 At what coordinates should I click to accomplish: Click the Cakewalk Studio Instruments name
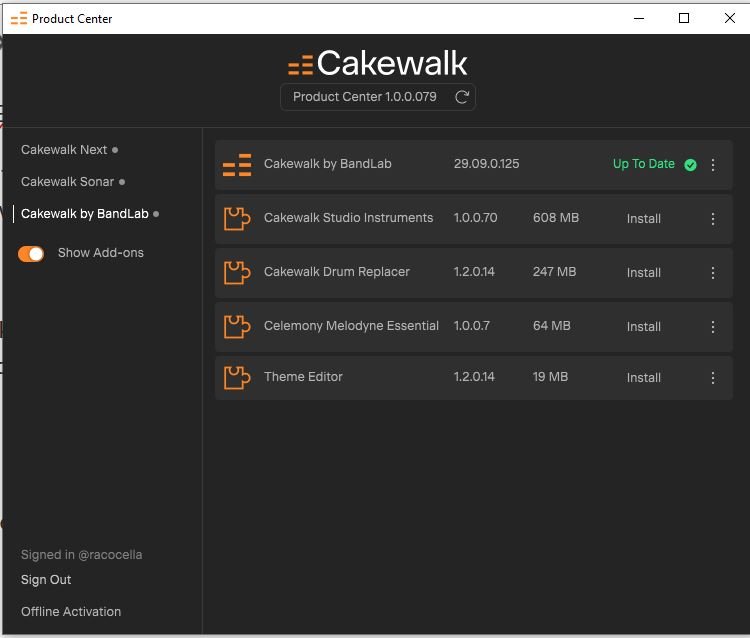click(348, 218)
